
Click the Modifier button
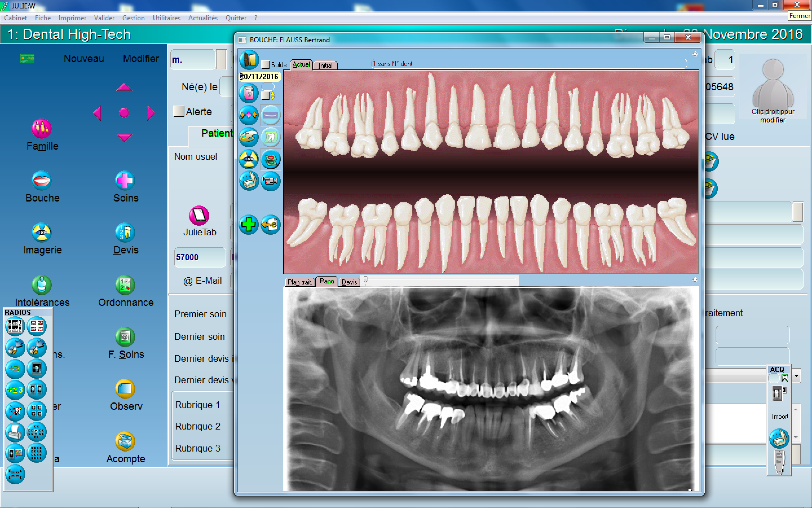[141, 58]
